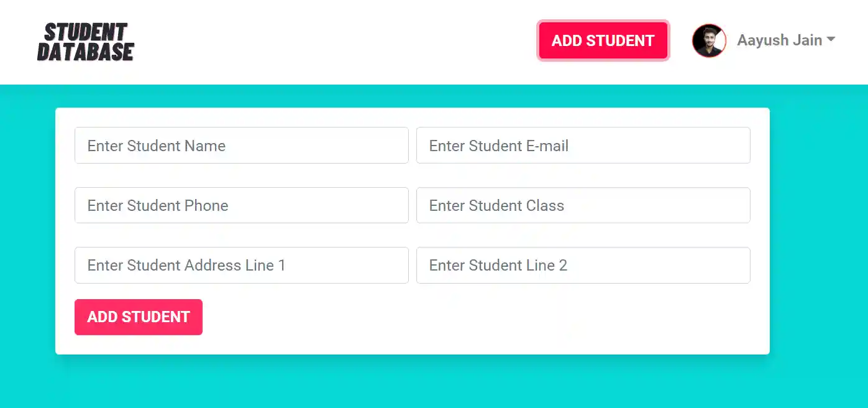Screen dimensions: 868x408
Task: Click the user profile avatar photo
Action: (x=709, y=41)
